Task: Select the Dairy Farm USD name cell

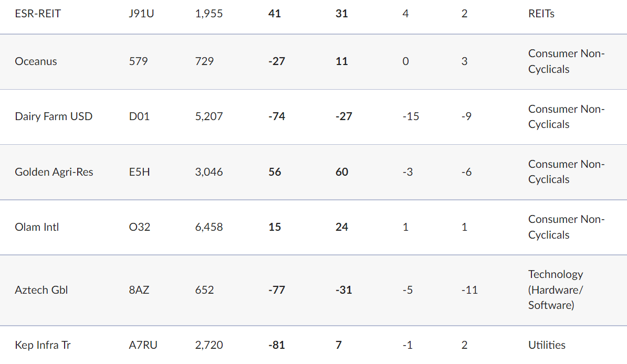Action: click(x=54, y=116)
